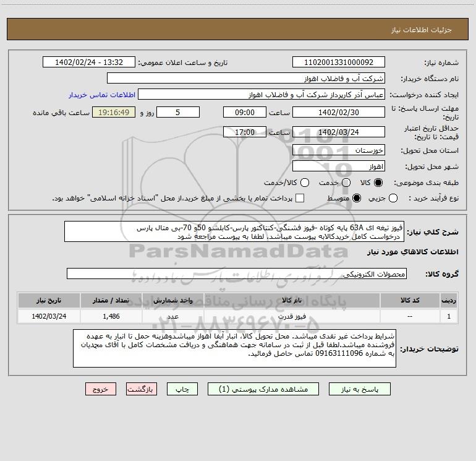Click the days remaining field showing 5
This screenshot has height=461, width=476.
pos(178,112)
